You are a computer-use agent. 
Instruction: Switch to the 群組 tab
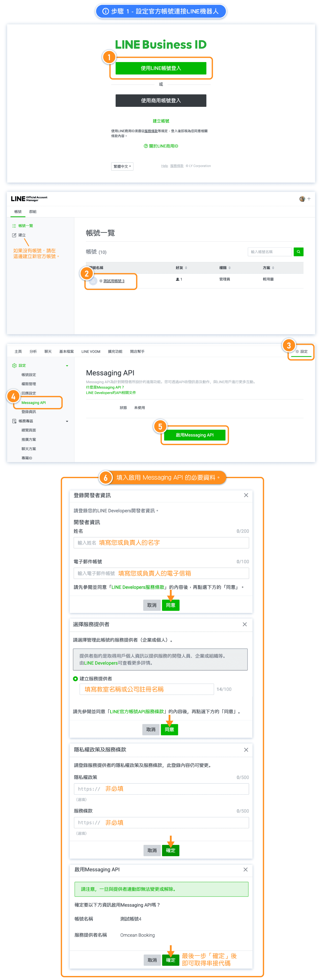point(33,211)
